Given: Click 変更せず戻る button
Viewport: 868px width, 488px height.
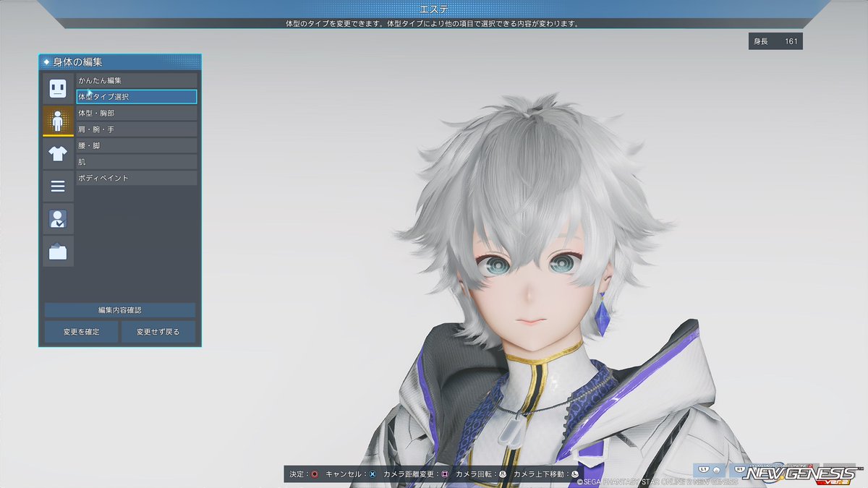Looking at the screenshot, I should 158,332.
